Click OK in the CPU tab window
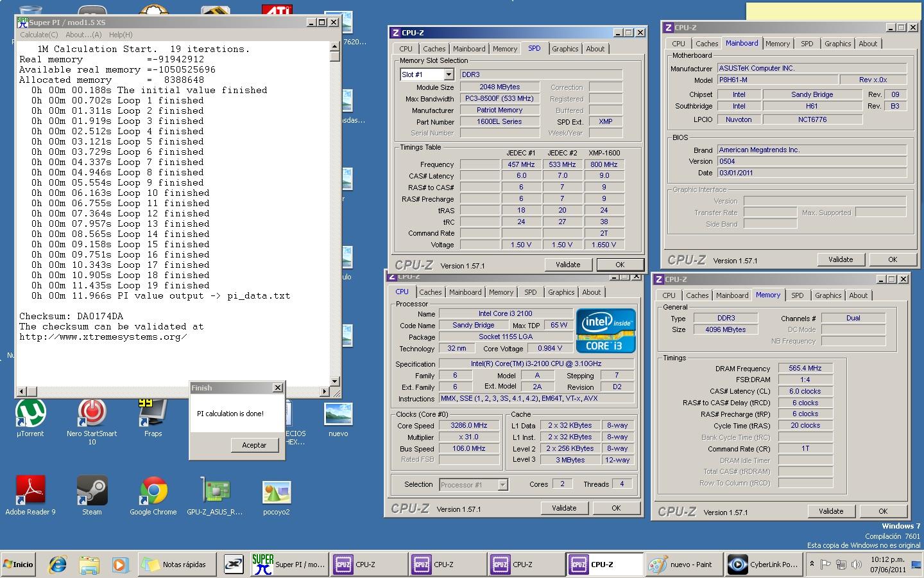 tap(616, 508)
